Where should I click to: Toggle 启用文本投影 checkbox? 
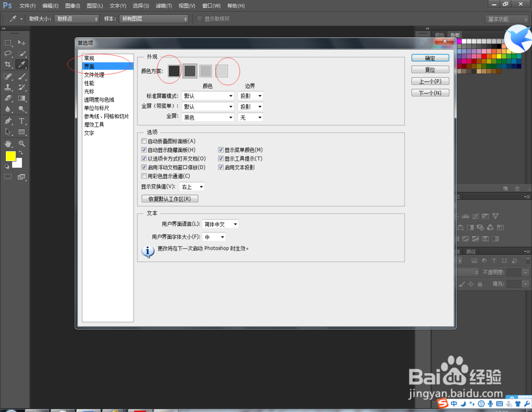click(x=221, y=167)
